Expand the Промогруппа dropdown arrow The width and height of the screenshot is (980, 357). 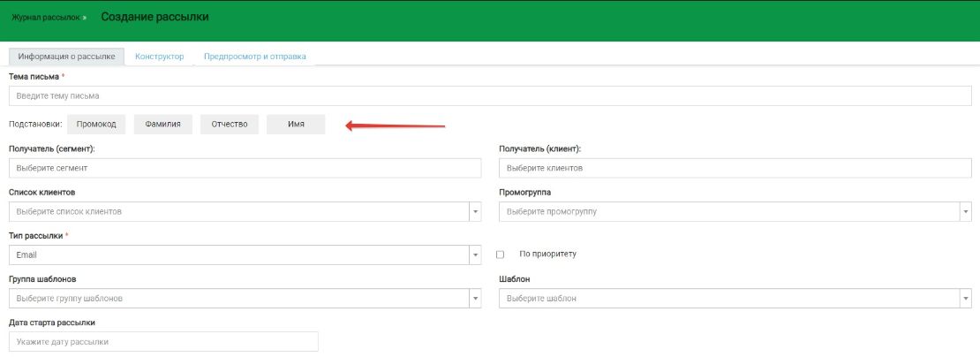coord(965,212)
